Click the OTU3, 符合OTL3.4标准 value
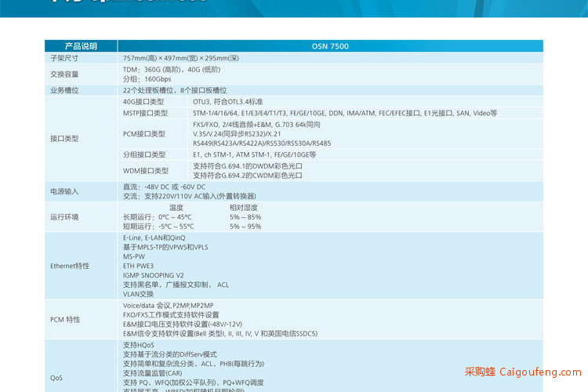Screen dimensions: 588x392 (x=228, y=102)
